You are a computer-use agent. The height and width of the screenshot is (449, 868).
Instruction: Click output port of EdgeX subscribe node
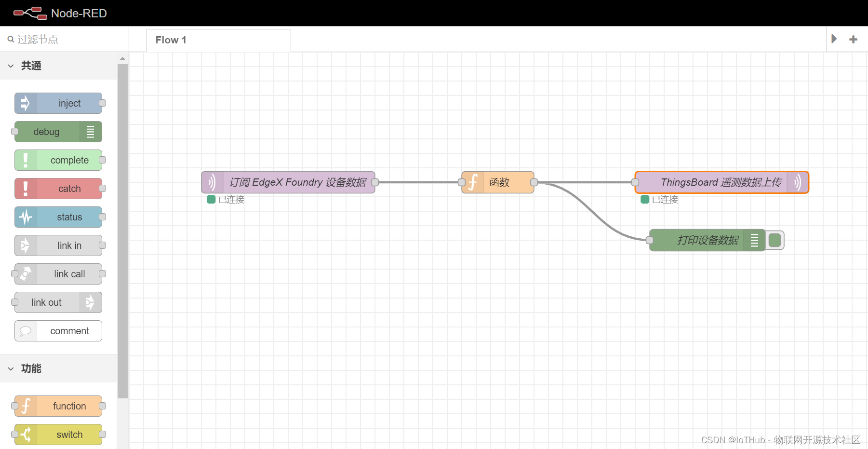pos(375,182)
